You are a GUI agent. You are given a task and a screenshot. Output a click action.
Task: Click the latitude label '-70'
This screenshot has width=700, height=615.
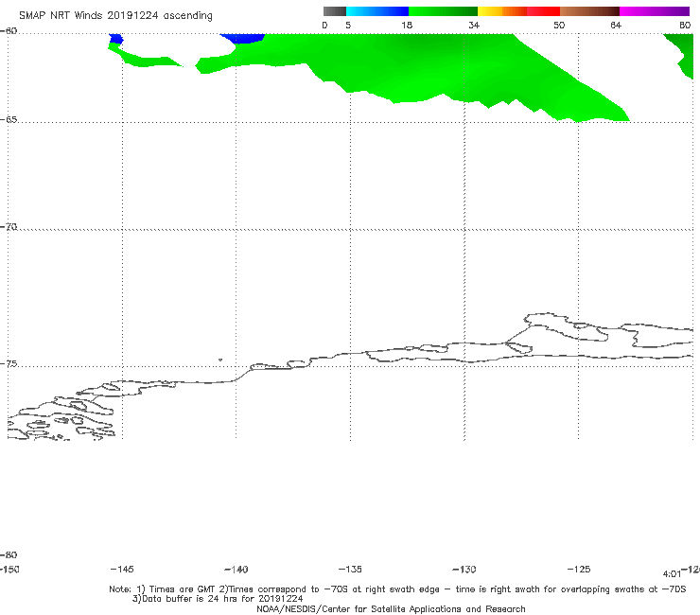tap(9, 227)
